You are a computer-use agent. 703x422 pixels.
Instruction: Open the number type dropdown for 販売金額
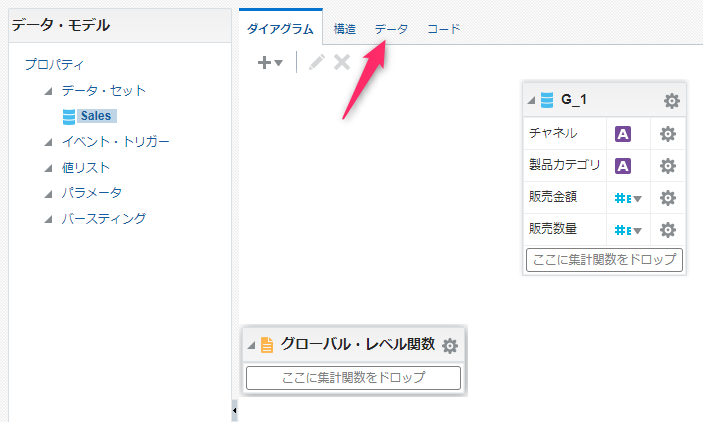click(628, 198)
